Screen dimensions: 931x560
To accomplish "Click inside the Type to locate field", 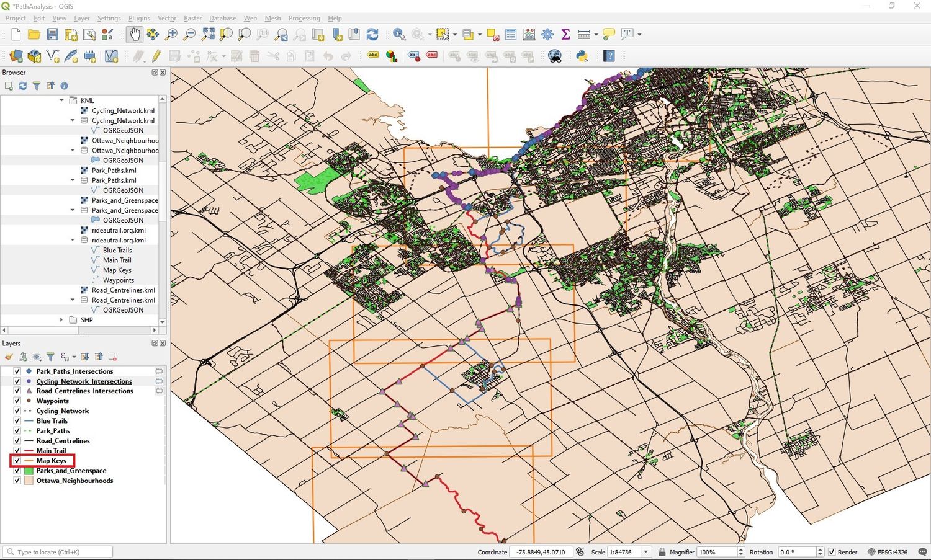I will pos(56,551).
